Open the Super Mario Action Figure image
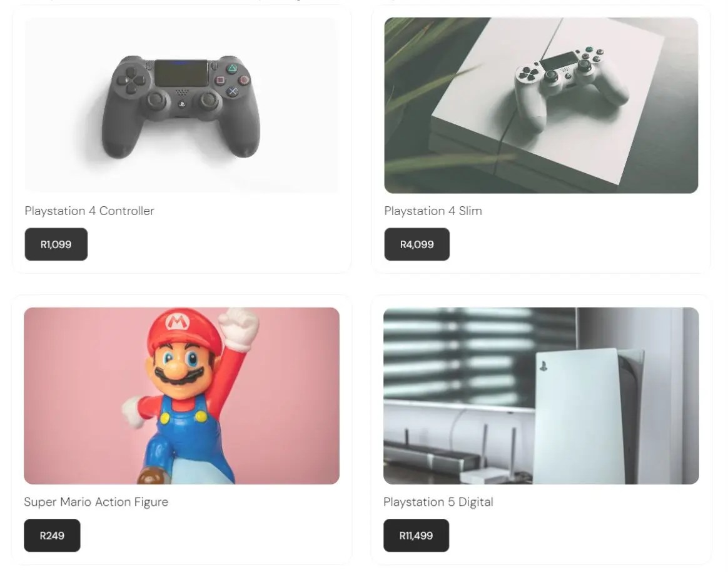Screen dimensions: 728x572 point(181,396)
